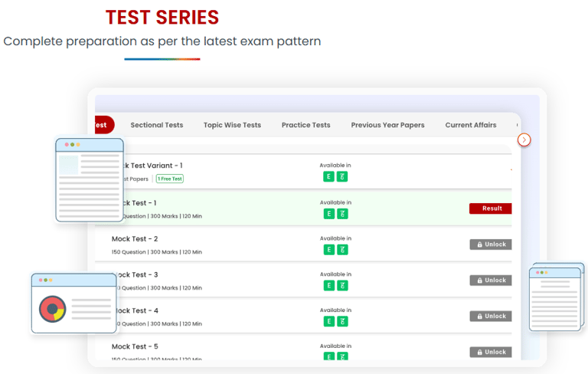This screenshot has height=374, width=588.
Task: View Result for Mock Test - 1
Action: tap(490, 208)
